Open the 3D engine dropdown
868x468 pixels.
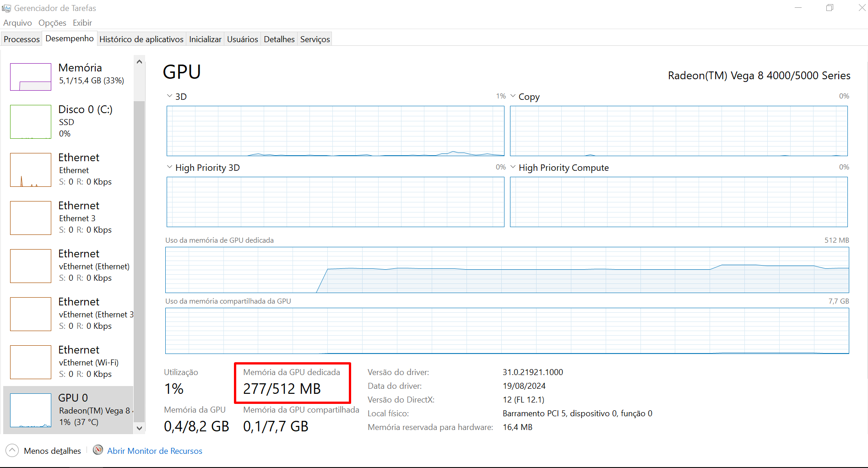click(x=170, y=96)
